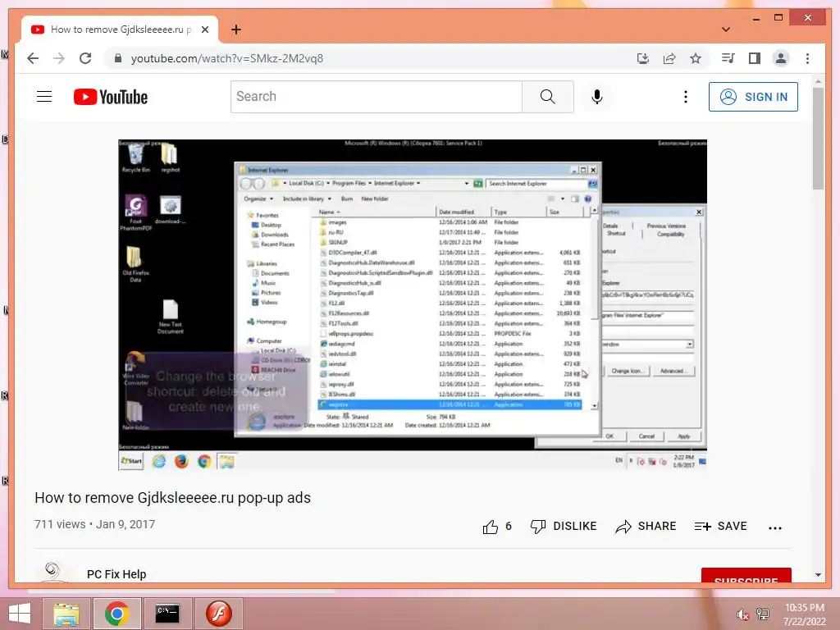840x630 pixels.
Task: Share the video
Action: pyautogui.click(x=646, y=527)
